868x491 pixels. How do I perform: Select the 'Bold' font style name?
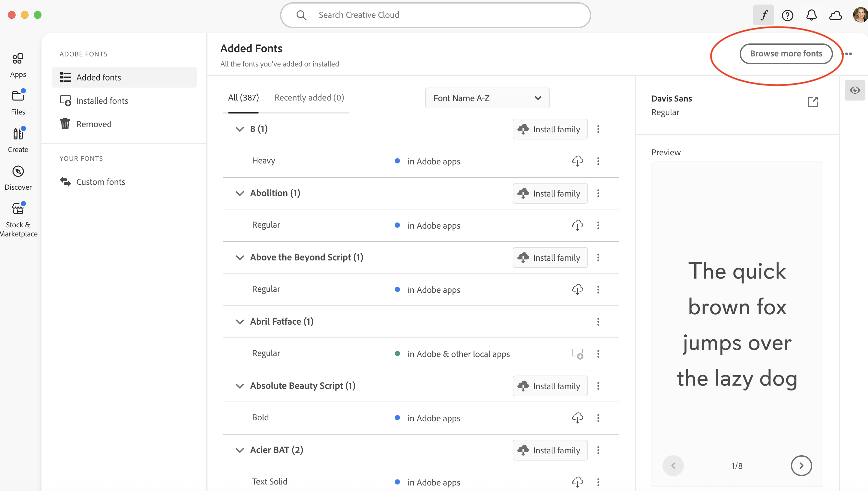[260, 417]
